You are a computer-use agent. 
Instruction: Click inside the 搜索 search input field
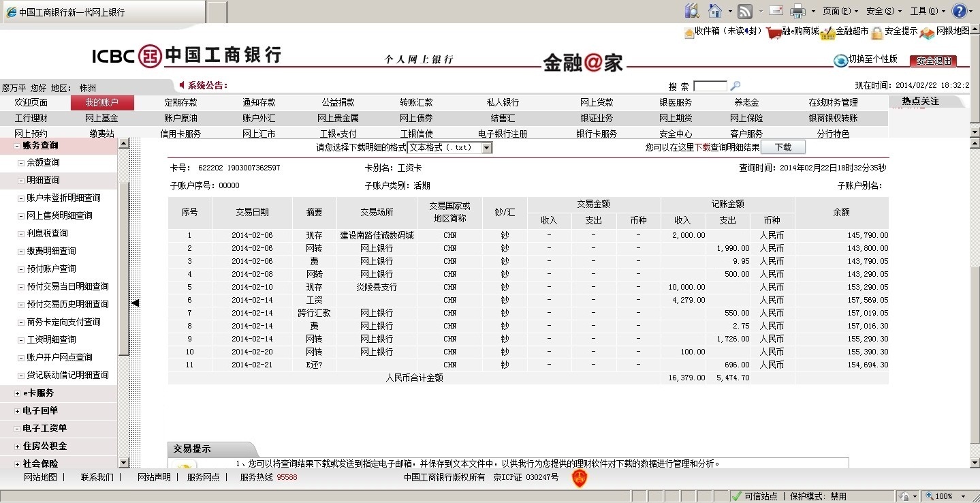710,87
